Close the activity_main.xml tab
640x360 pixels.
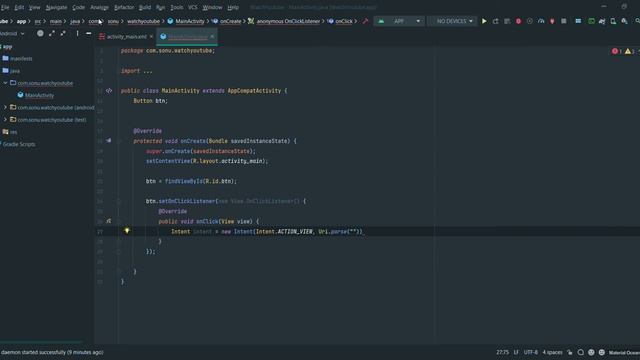click(151, 37)
